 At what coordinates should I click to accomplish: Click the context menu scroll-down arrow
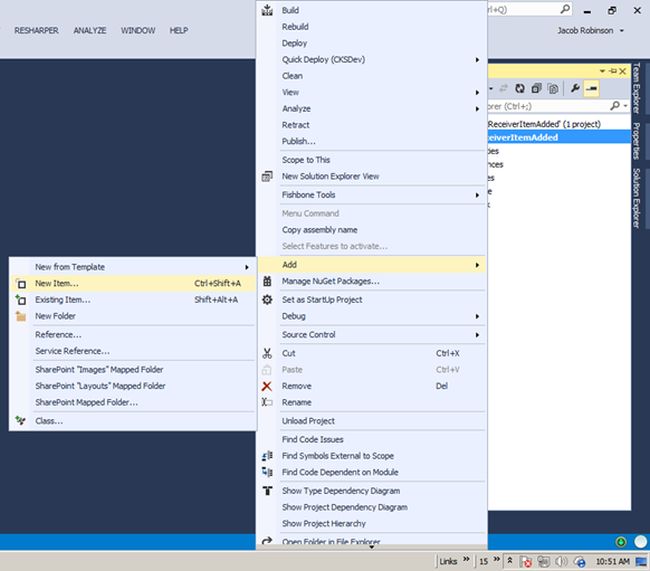tap(372, 547)
